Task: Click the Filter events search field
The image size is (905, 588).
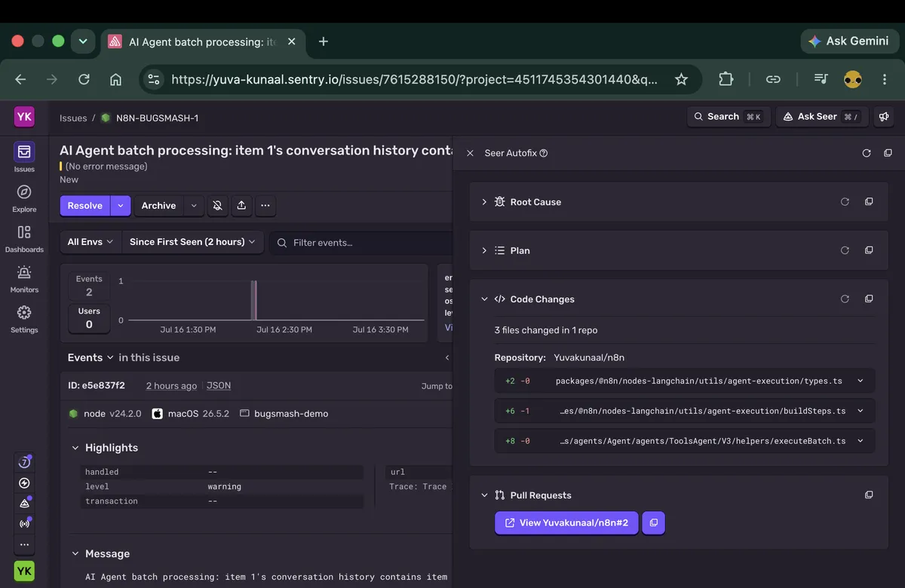Action: tap(362, 242)
